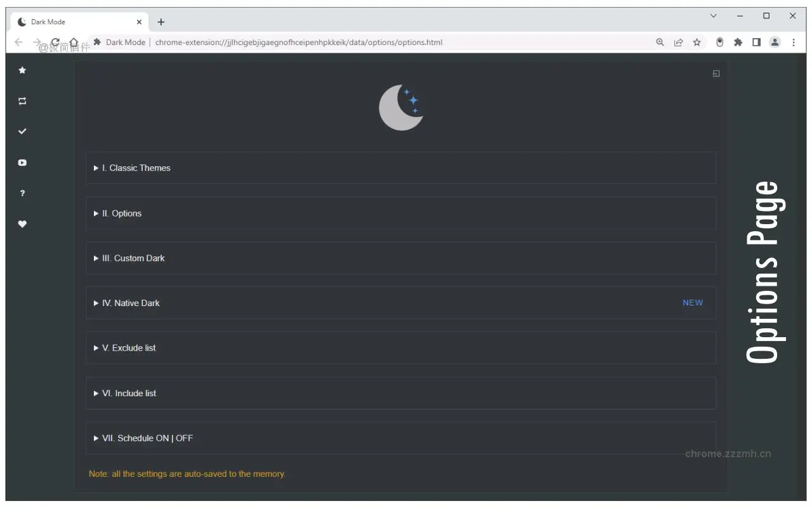Rate the extension via the sidebar star icon
This screenshot has height=508, width=812.
(x=22, y=70)
